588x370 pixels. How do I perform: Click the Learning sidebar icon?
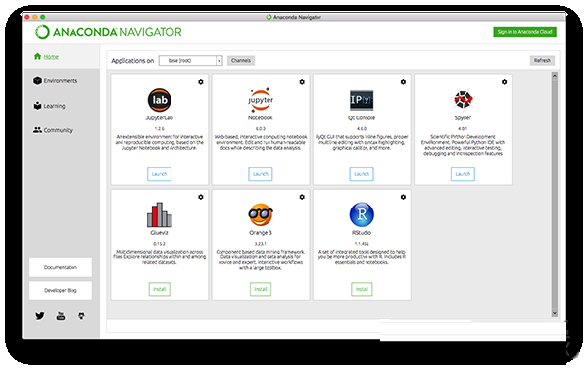[37, 106]
